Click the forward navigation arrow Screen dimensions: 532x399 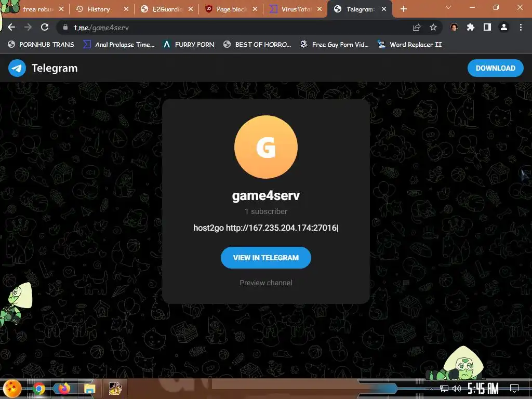[28, 27]
